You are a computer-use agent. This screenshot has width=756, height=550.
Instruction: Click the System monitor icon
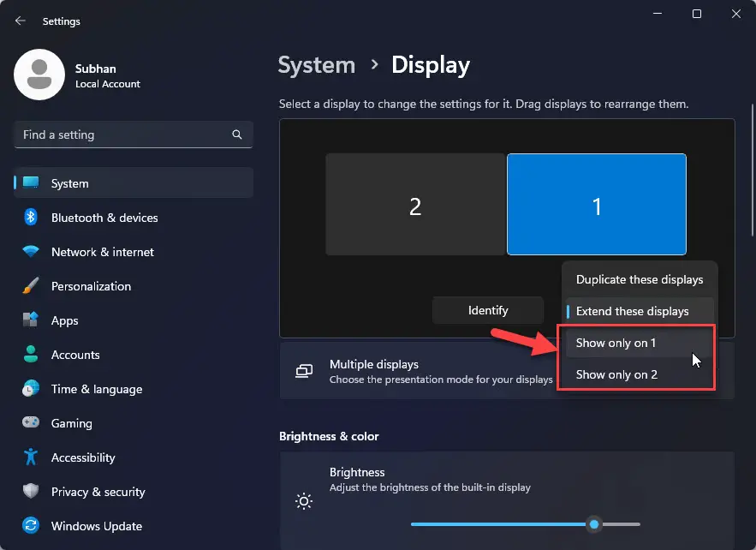click(31, 182)
